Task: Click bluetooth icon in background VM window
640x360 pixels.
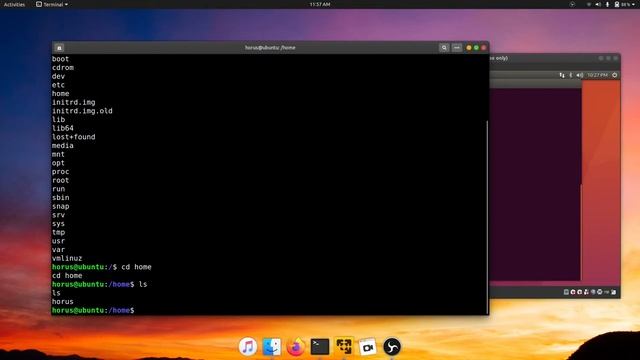Action: 571,75
